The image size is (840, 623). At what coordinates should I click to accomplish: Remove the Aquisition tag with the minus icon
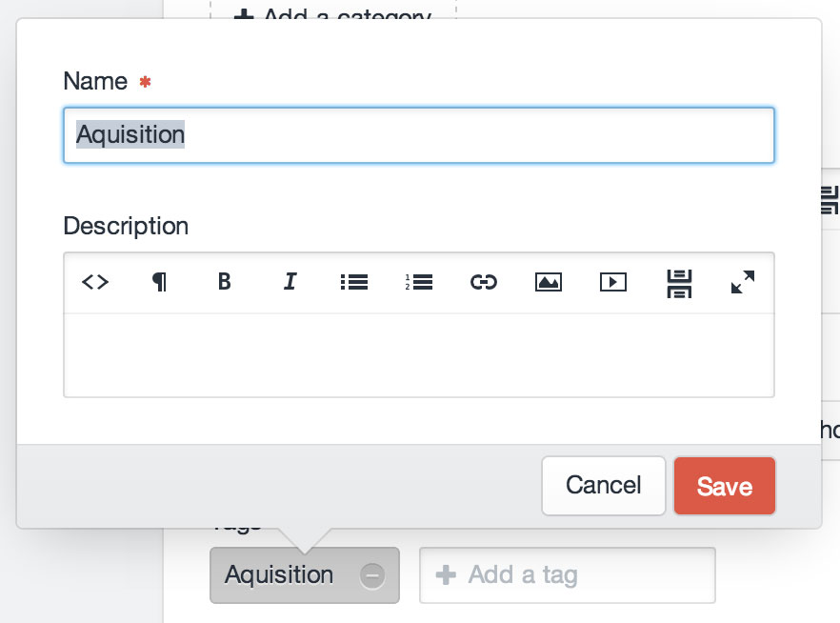(x=372, y=575)
